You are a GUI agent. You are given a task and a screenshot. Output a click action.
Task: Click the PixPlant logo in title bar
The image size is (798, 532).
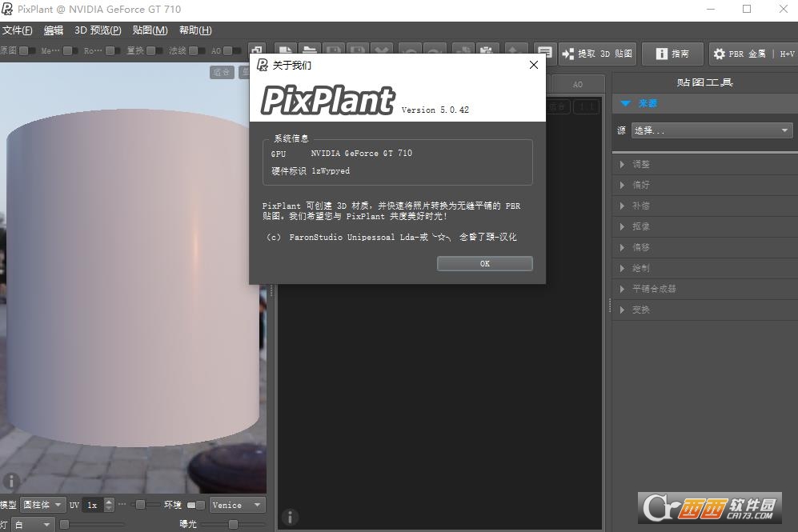pyautogui.click(x=7, y=9)
